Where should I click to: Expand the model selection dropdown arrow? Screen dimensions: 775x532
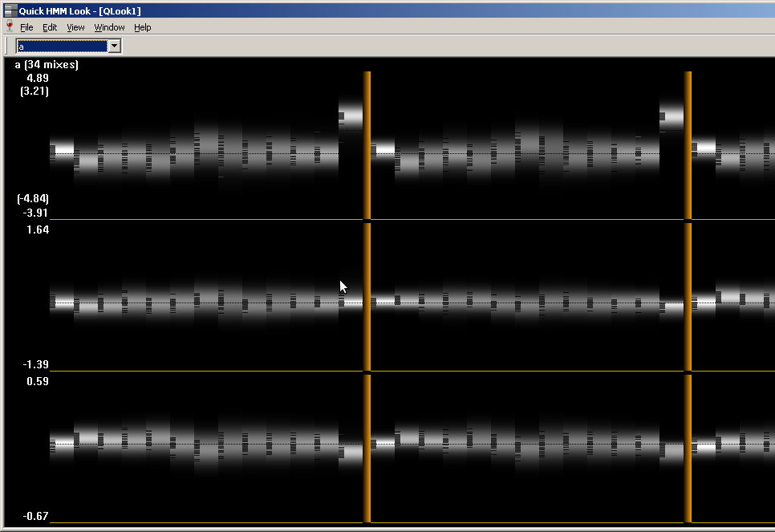(x=115, y=46)
